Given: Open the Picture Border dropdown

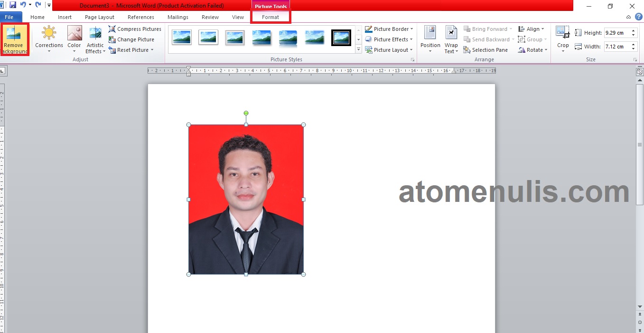Looking at the screenshot, I should (x=389, y=29).
